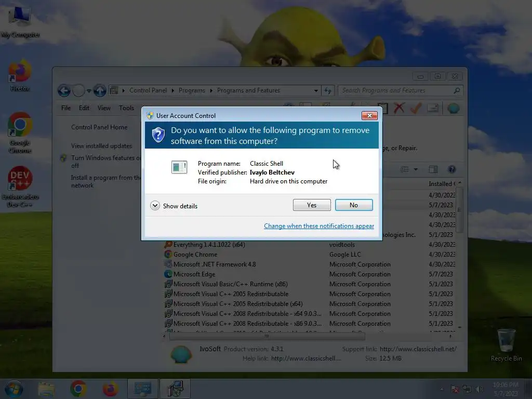This screenshot has width=532, height=399.
Task: Click the Classic Shell icon in details pane
Action: [x=181, y=354]
